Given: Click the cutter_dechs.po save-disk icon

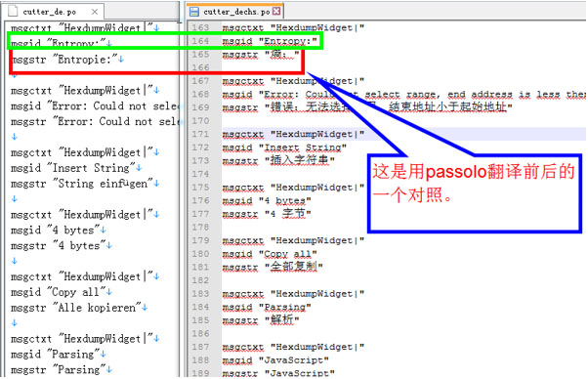Looking at the screenshot, I should tap(194, 12).
